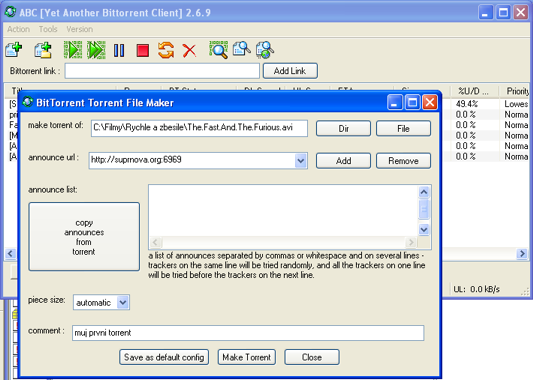
Task: Click the green Resume torrent icon
Action: pos(73,50)
